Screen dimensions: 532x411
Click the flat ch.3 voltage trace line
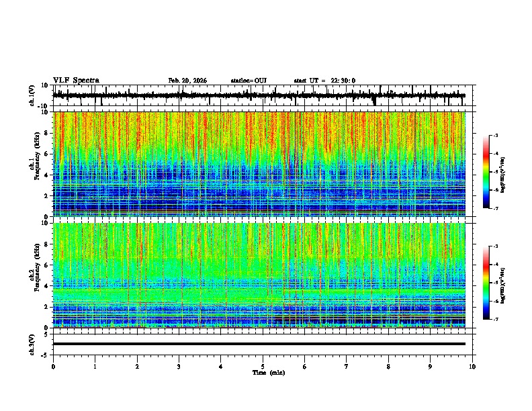tap(259, 344)
